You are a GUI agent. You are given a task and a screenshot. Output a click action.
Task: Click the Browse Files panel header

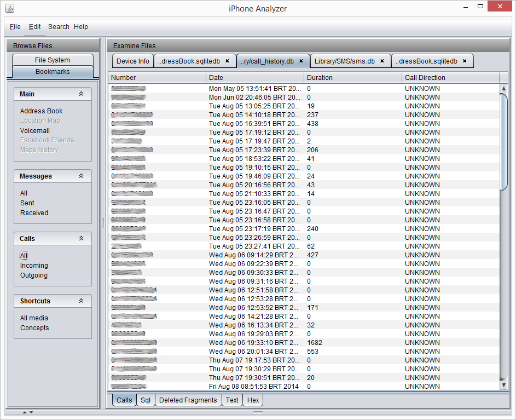tap(53, 45)
